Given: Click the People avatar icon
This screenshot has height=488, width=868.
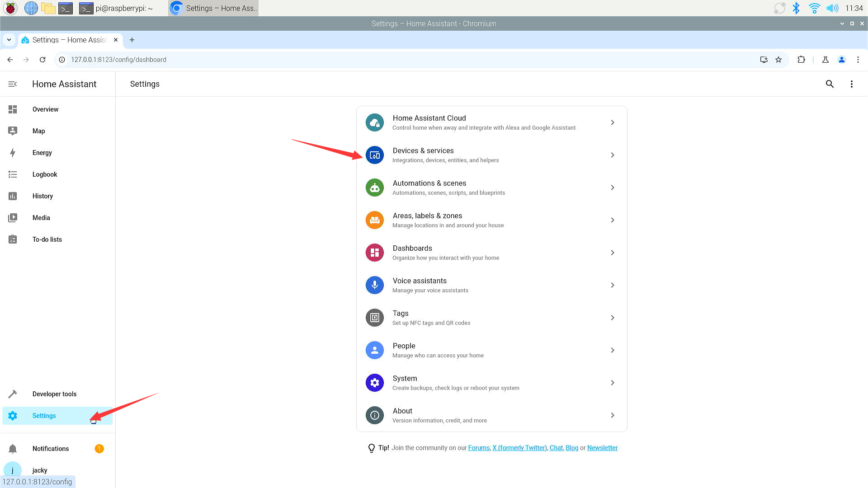Looking at the screenshot, I should click(x=374, y=350).
